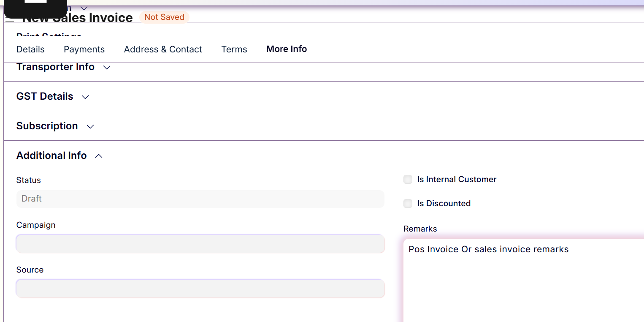This screenshot has width=644, height=322.
Task: Click the Not Saved status badge
Action: [x=164, y=17]
